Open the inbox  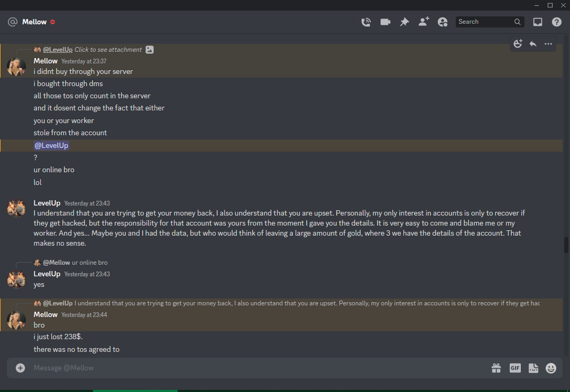coord(538,22)
